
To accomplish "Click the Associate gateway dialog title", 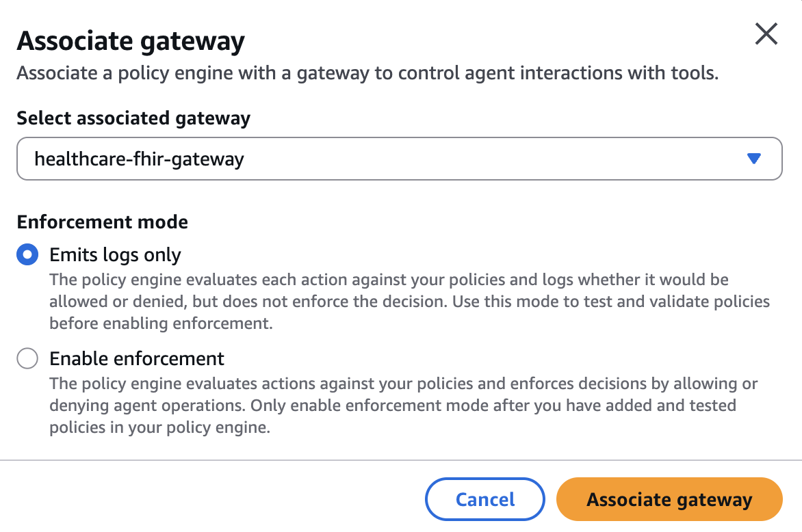I will (x=131, y=40).
